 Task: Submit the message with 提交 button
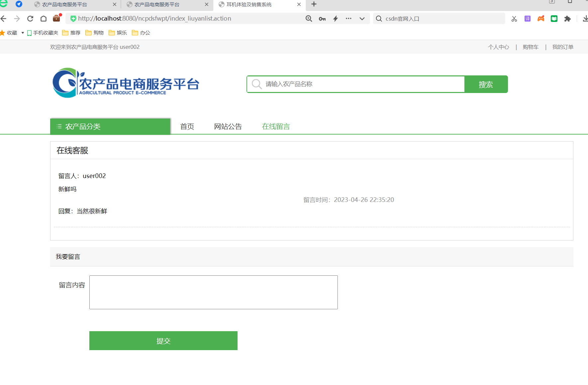pyautogui.click(x=163, y=340)
